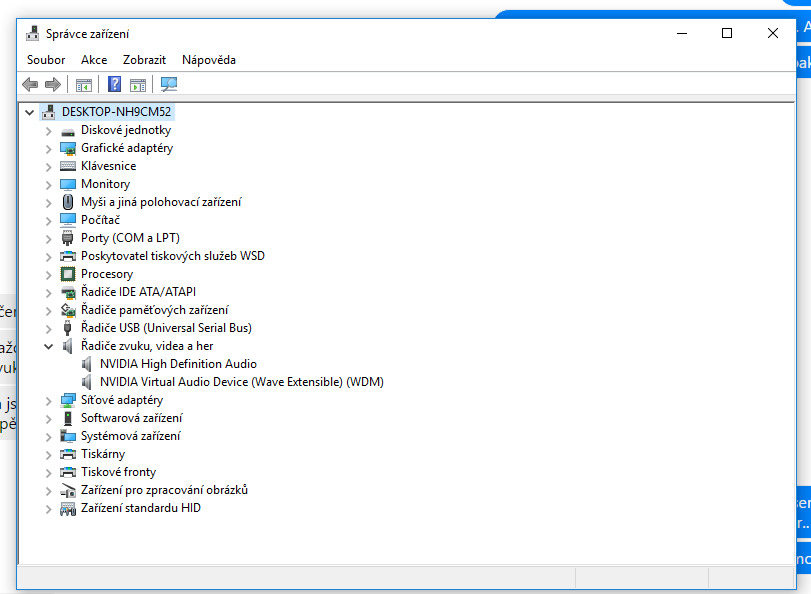Select the Řadiče zvuku, videa a her label
Screen dimensions: 811x594
[x=147, y=346]
